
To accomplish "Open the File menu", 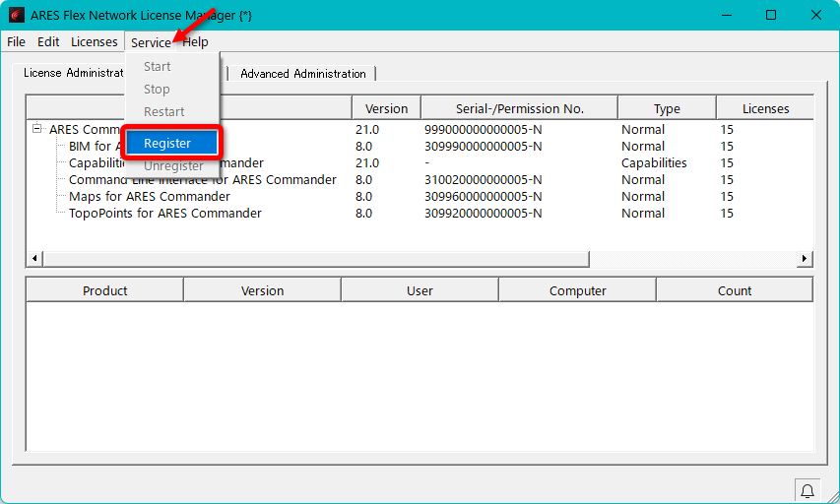I will tap(16, 42).
